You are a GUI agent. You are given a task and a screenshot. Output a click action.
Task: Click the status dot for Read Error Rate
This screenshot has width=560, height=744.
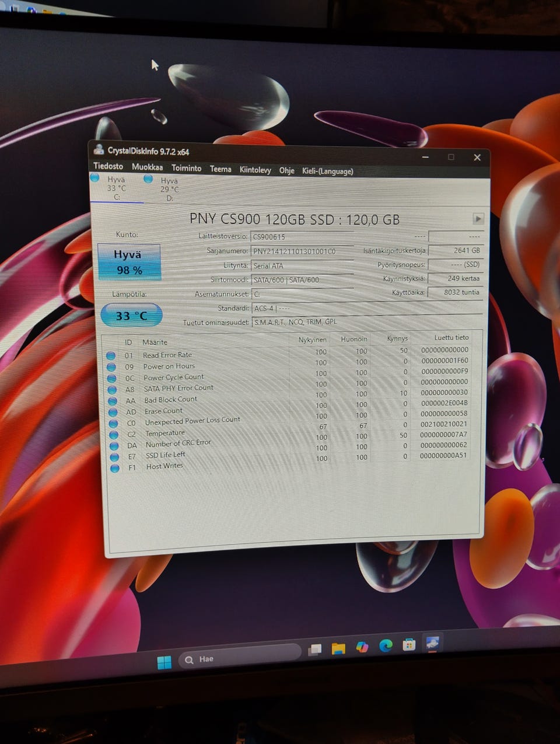pos(111,355)
